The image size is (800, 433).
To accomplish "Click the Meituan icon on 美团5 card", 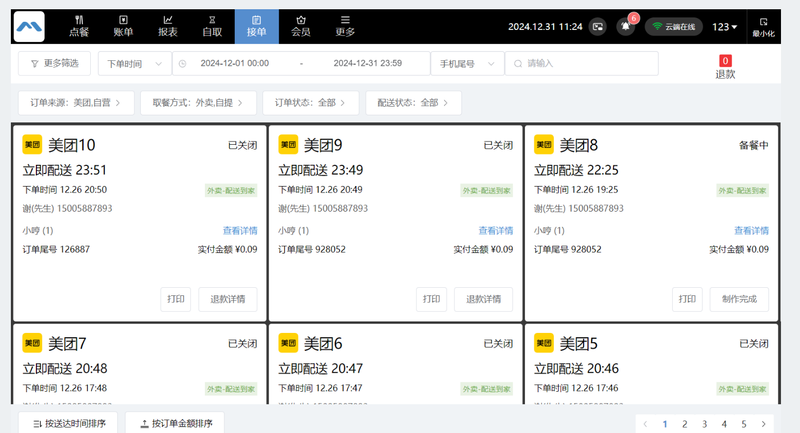I will [543, 343].
